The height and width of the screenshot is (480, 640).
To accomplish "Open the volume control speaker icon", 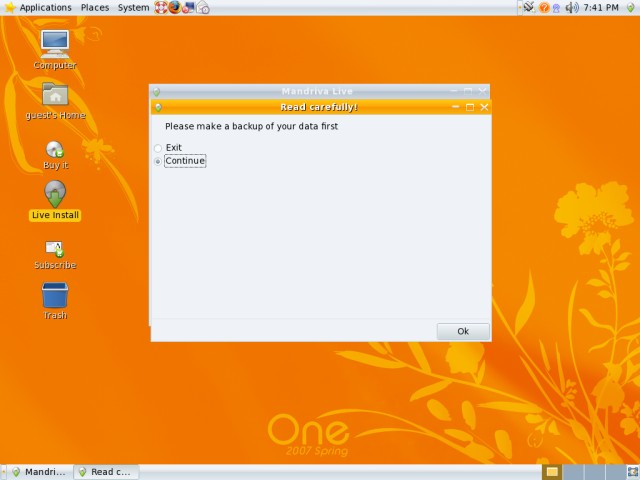I will click(571, 7).
